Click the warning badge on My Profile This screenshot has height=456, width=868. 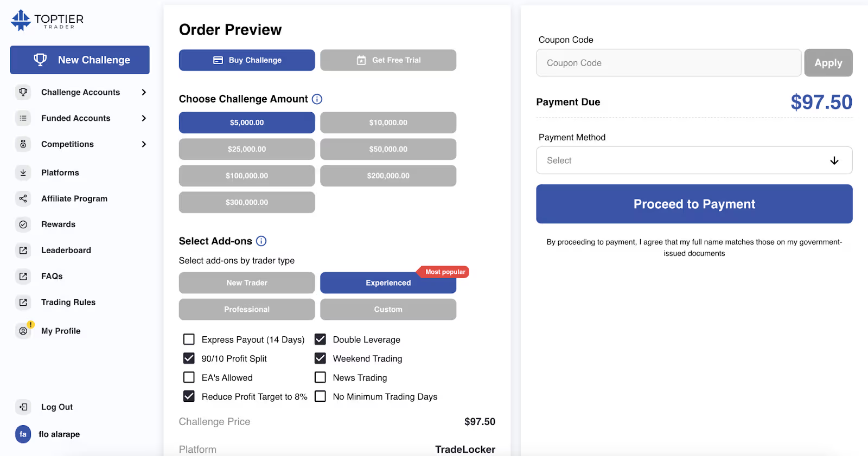click(31, 324)
